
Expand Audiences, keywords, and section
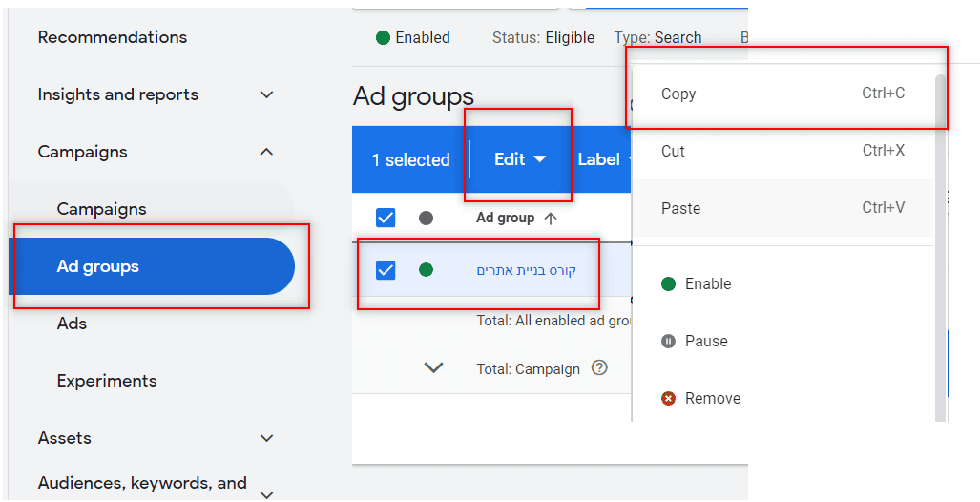click(267, 495)
